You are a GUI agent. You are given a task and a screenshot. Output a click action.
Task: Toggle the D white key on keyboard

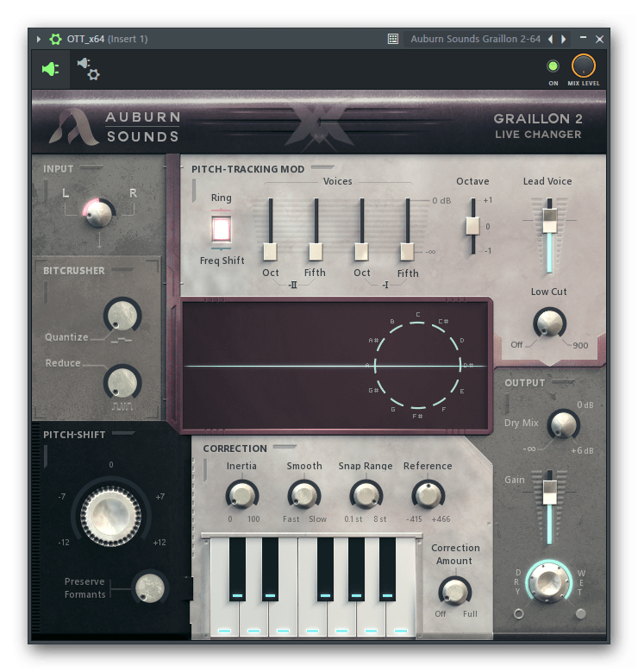253,617
